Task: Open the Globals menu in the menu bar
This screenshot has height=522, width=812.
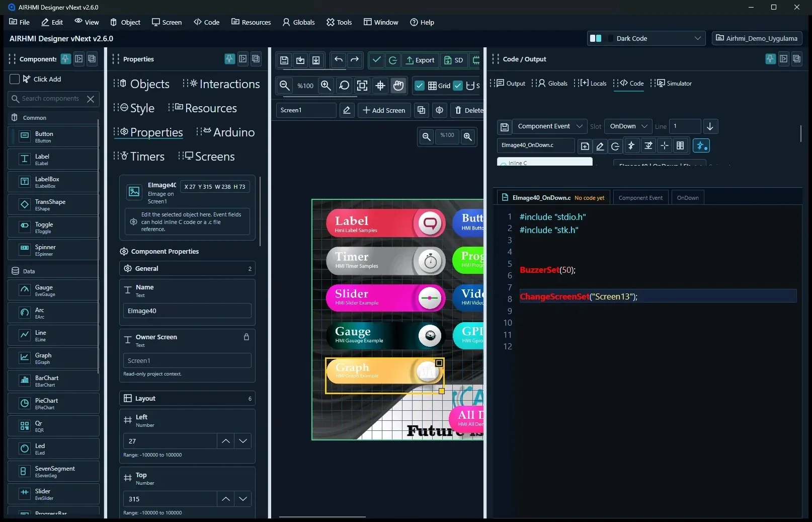Action: pyautogui.click(x=299, y=22)
